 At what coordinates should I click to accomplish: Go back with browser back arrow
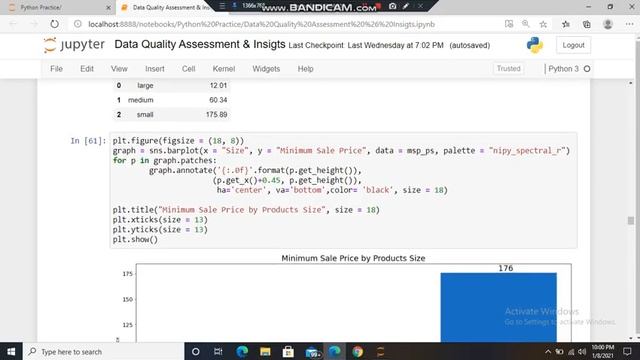[13, 24]
